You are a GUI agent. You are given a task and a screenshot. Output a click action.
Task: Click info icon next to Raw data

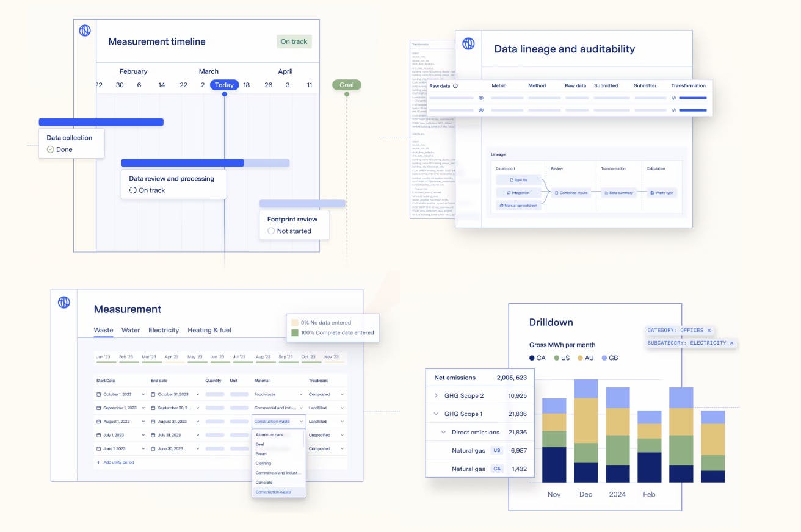click(455, 86)
